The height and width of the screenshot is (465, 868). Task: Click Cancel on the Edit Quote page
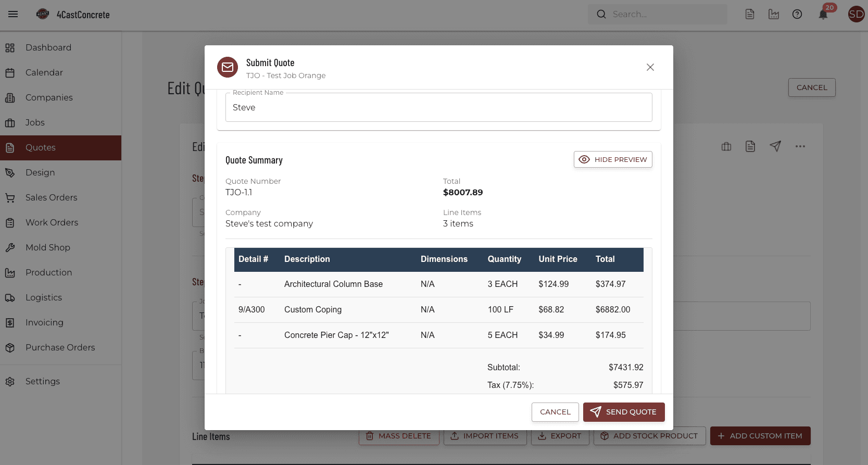[812, 87]
